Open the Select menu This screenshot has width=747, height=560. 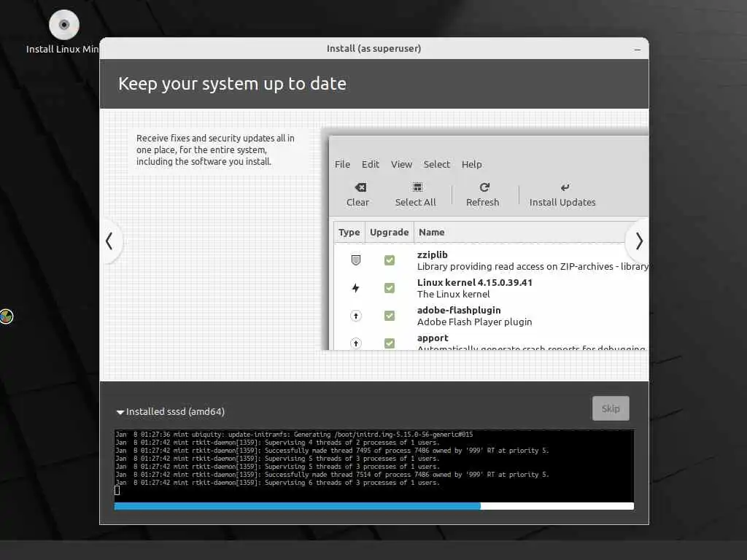coord(436,164)
